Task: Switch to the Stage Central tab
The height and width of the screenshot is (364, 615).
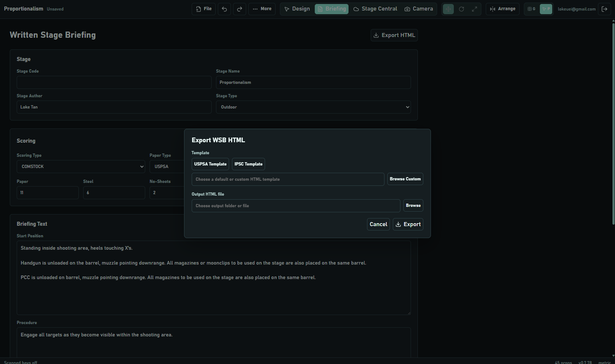Action: point(375,9)
